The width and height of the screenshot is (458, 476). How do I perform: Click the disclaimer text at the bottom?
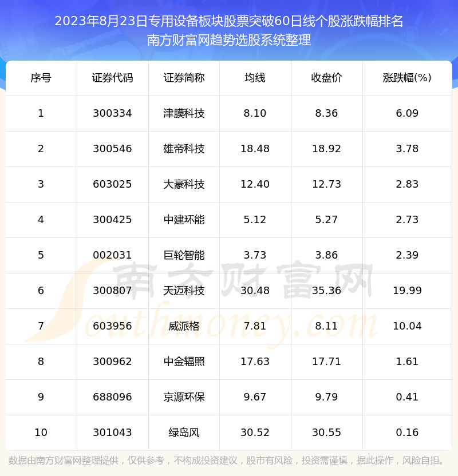point(226,461)
